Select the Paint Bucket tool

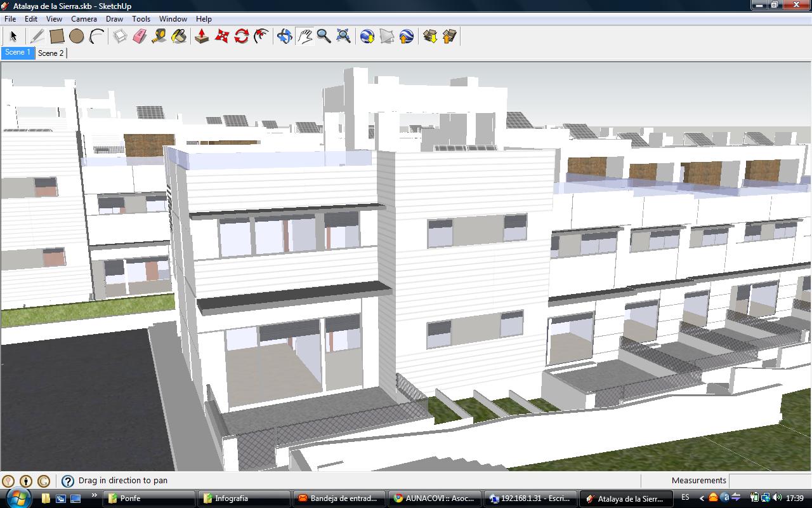tap(179, 36)
